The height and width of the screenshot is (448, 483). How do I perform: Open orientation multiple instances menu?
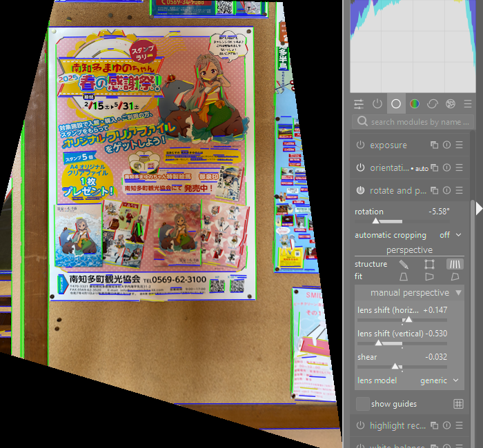point(434,167)
